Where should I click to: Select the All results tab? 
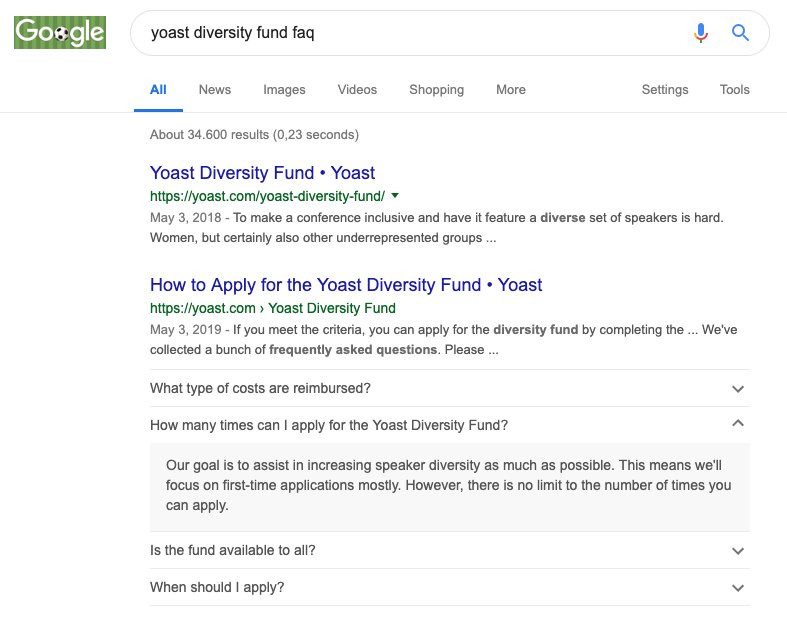pyautogui.click(x=158, y=90)
